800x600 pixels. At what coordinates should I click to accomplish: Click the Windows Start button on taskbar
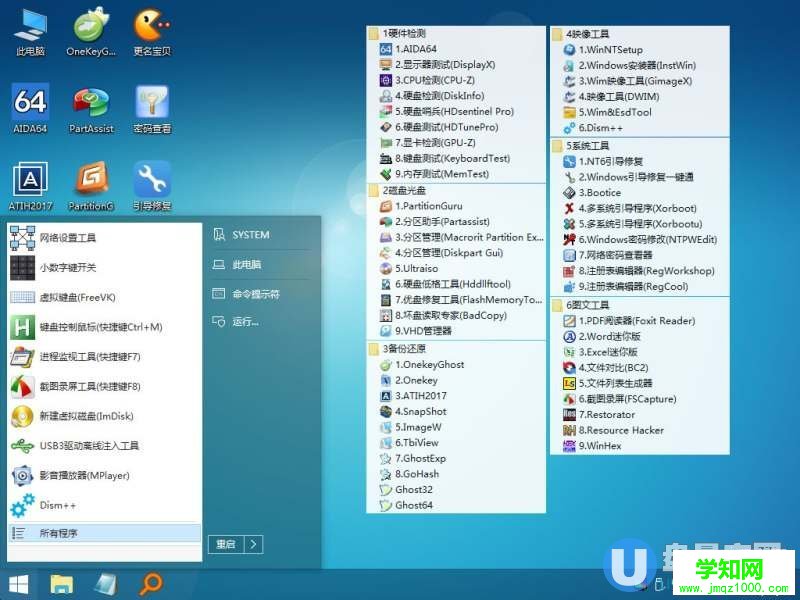19,584
